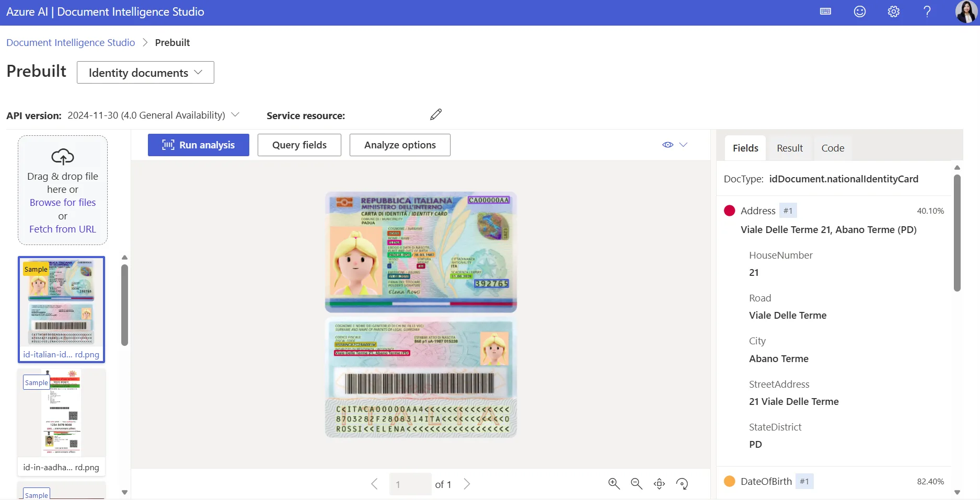The width and height of the screenshot is (980, 500).
Task: Edit service resource with pencil icon
Action: tap(436, 114)
